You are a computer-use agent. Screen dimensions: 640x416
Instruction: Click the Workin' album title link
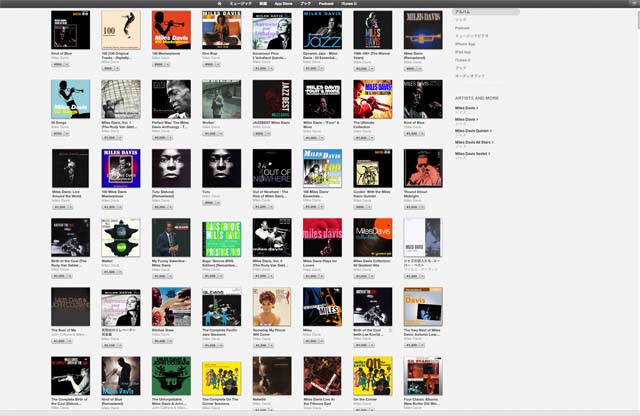[x=209, y=122]
